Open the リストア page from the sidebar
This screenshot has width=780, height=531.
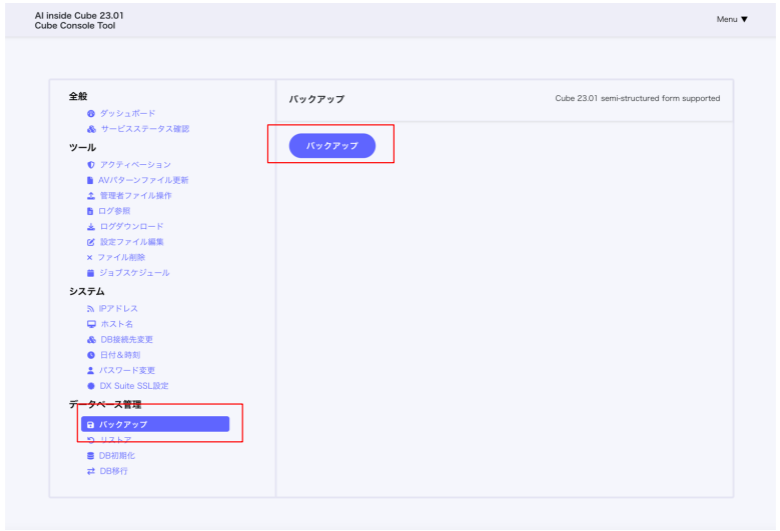pyautogui.click(x=115, y=440)
